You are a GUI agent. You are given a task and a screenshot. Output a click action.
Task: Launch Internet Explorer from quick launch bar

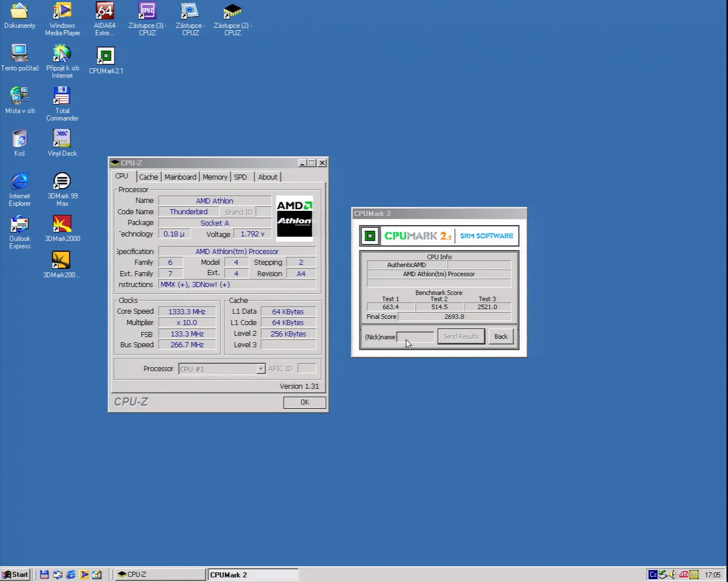coord(71,575)
